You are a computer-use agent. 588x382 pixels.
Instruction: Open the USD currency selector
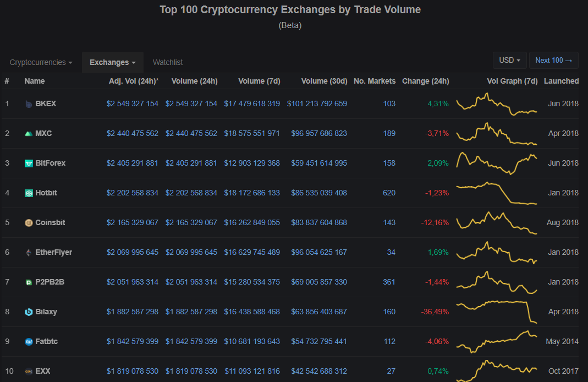coord(509,61)
